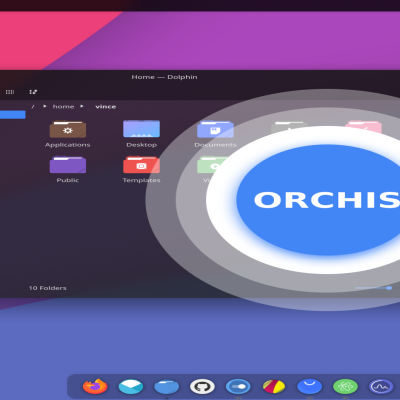The image size is (400, 400).
Task: Open Firefox from the dock
Action: click(x=95, y=387)
